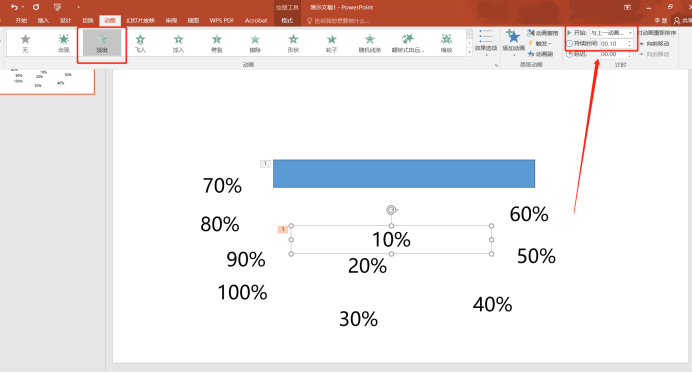Select the 翻转式由远 grow and turn animation
Viewport: 692px width, 373px height.
(x=408, y=43)
